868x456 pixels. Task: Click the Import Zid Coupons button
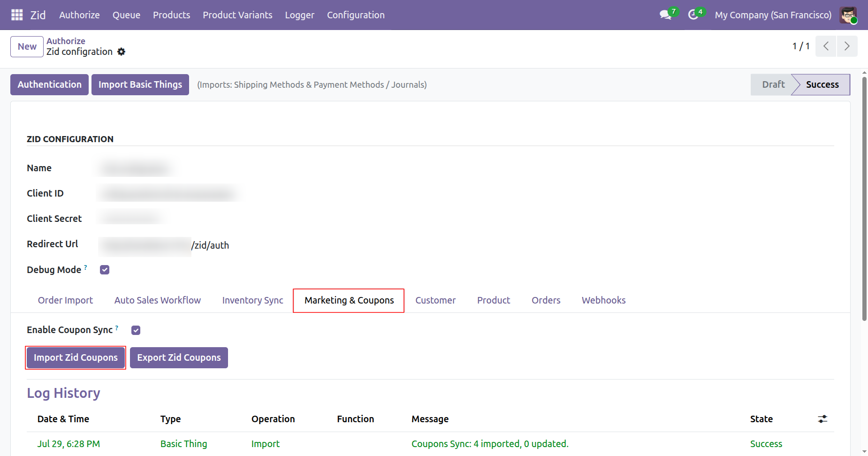click(76, 357)
